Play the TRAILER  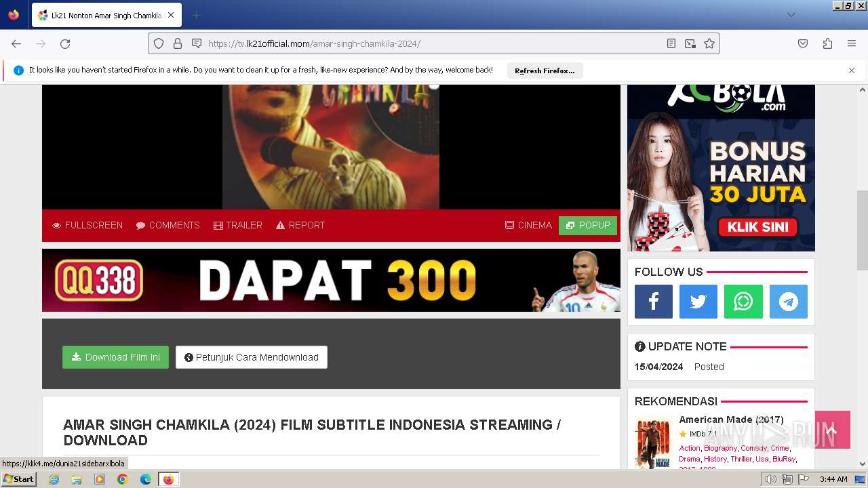point(238,225)
